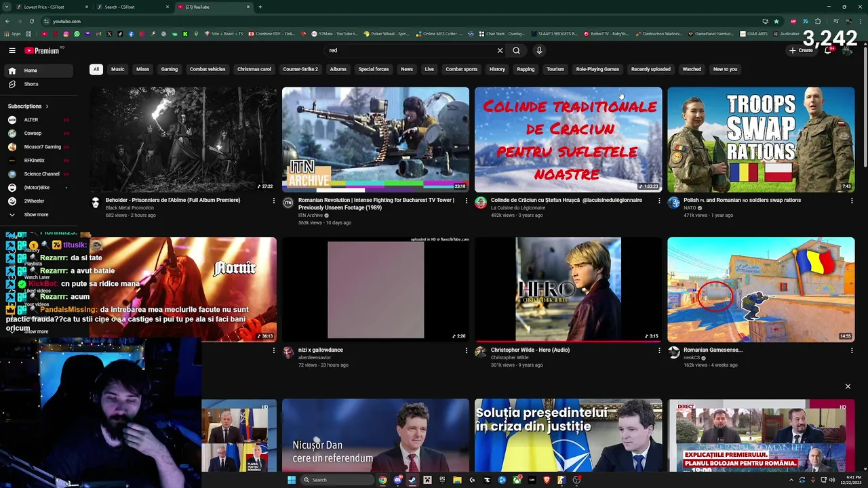868x488 pixels.
Task: Open File Explorer from the taskbar
Action: point(457,480)
